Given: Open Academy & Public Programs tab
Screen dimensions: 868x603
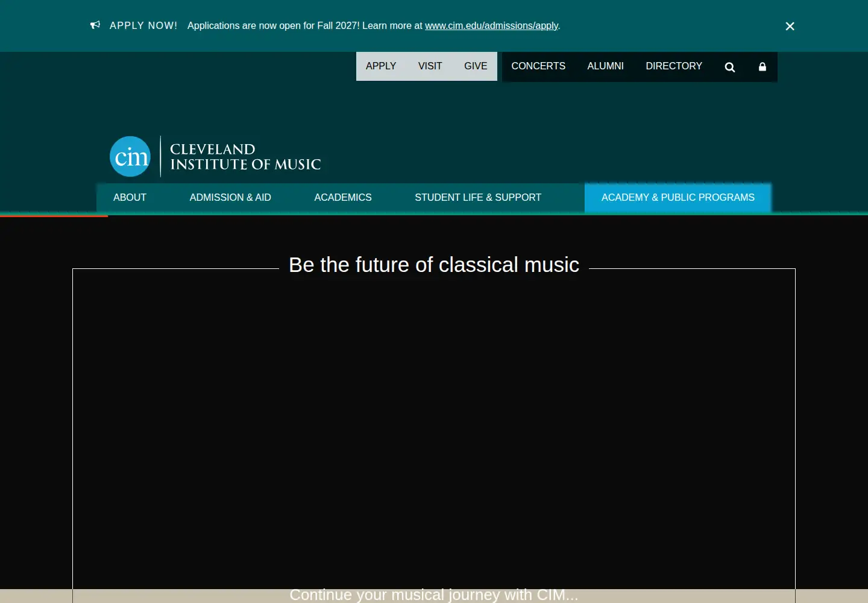Looking at the screenshot, I should pos(678,198).
